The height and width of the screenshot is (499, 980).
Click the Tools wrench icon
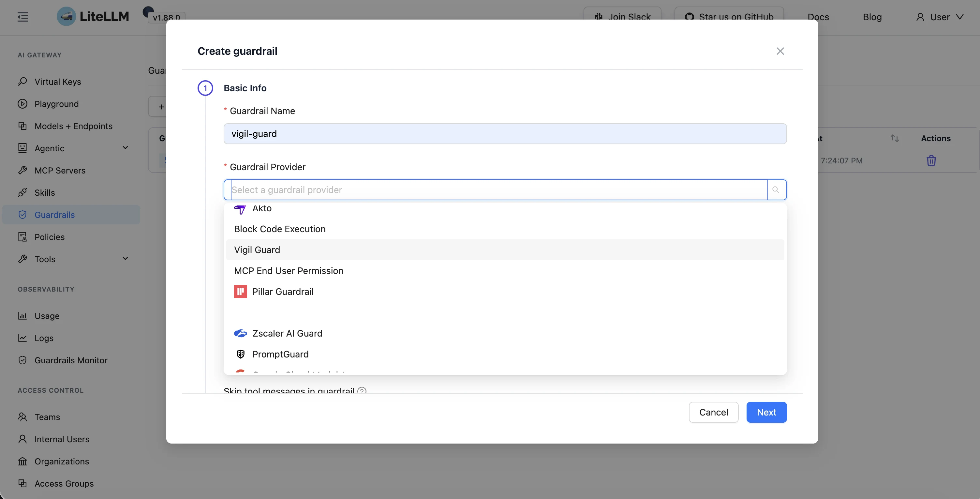[22, 259]
